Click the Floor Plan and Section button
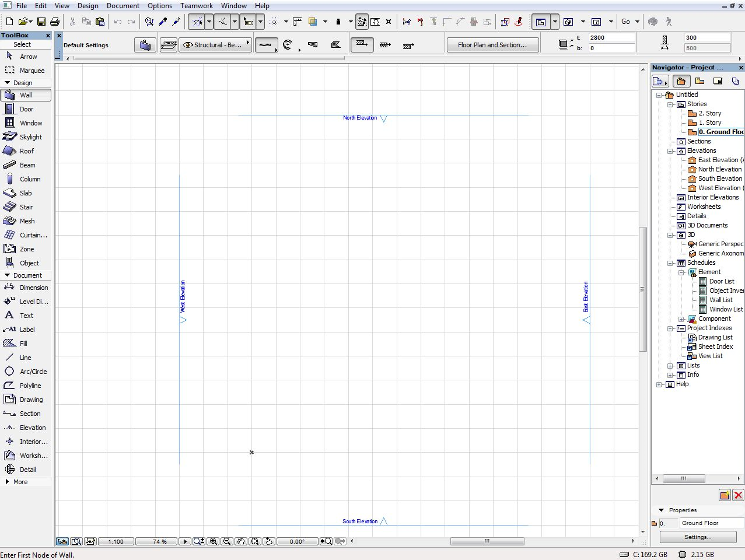The height and width of the screenshot is (560, 745). click(492, 45)
